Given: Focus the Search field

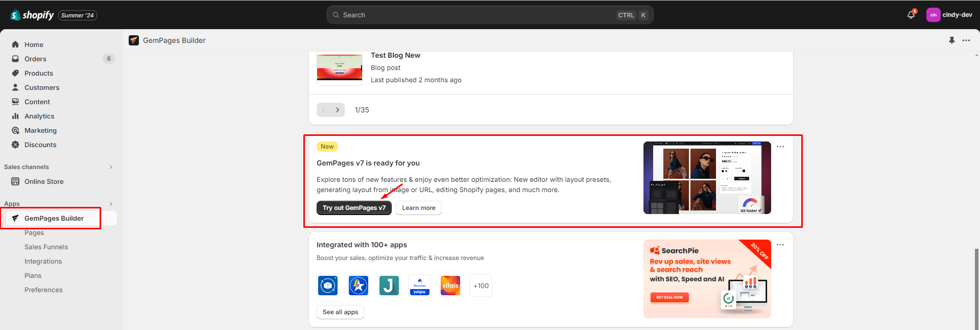Looking at the screenshot, I should (x=490, y=15).
